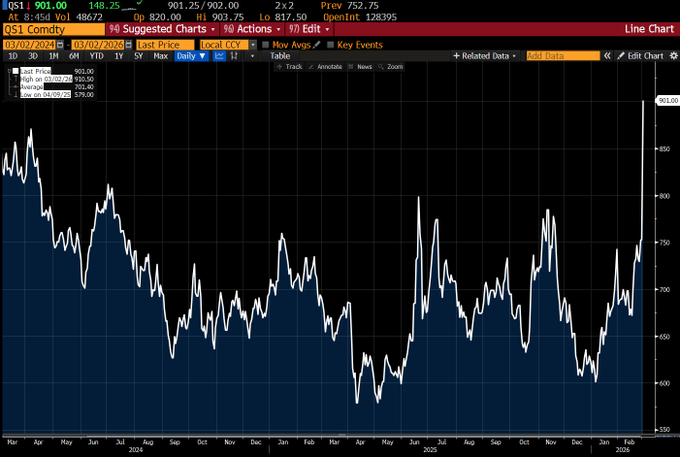The image size is (680, 457).
Task: Show the News overlay on chart
Action: point(361,67)
